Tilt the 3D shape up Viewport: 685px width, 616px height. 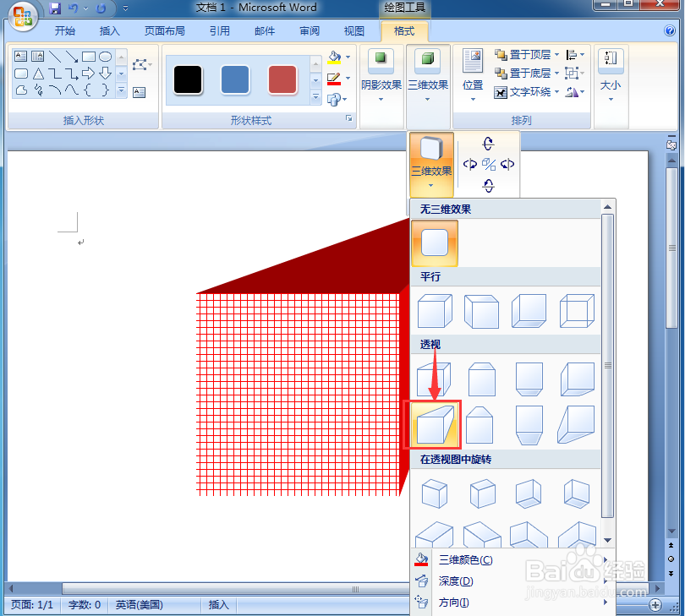[489, 143]
